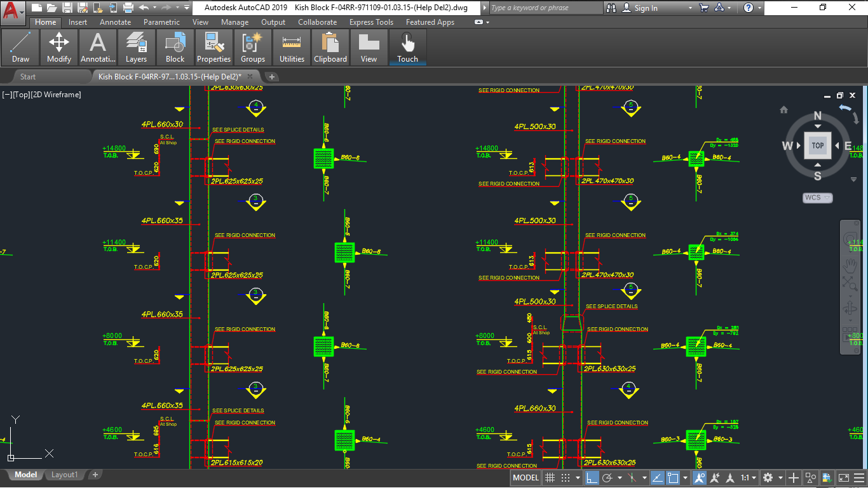The height and width of the screenshot is (488, 868).
Task: Select the Pan hand tool in navigation bar
Action: point(850,264)
